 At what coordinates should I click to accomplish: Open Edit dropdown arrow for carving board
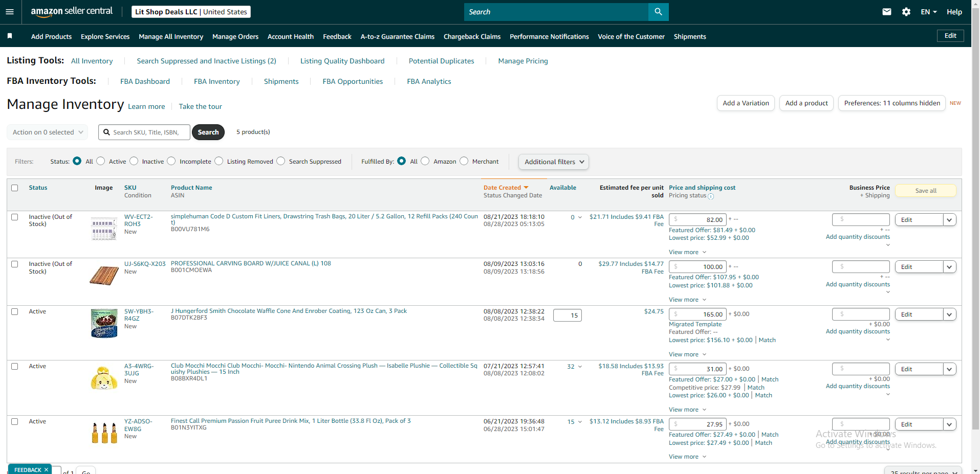click(x=950, y=267)
